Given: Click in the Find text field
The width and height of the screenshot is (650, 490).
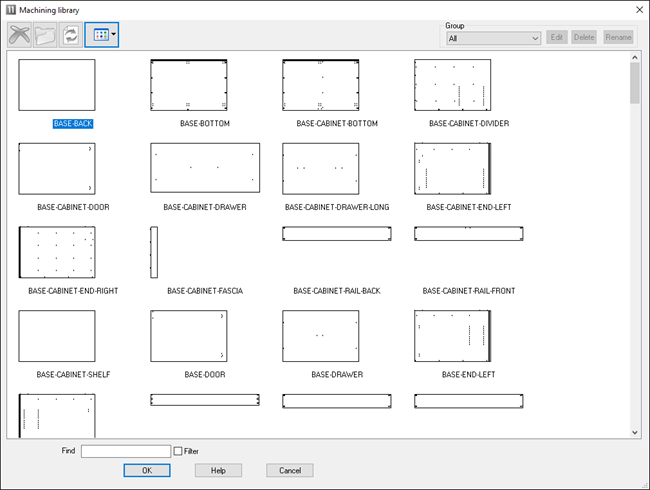Looking at the screenshot, I should coord(126,451).
